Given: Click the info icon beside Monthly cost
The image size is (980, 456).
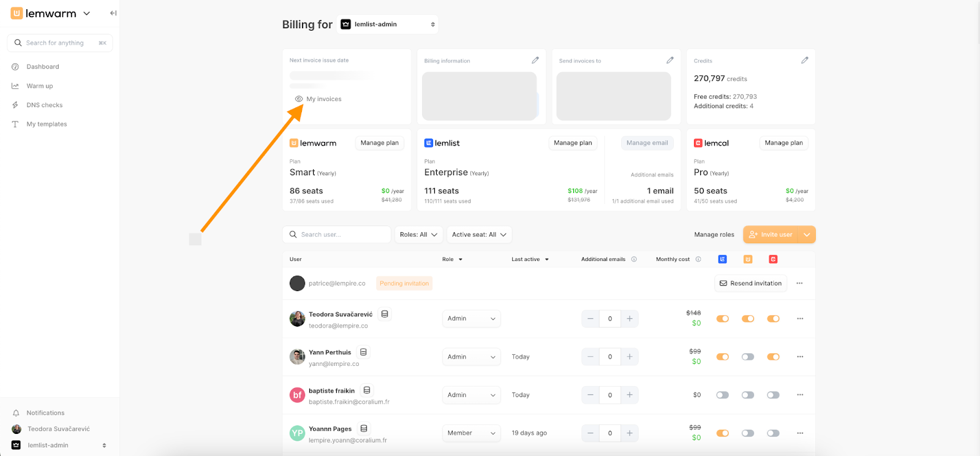Looking at the screenshot, I should 698,259.
